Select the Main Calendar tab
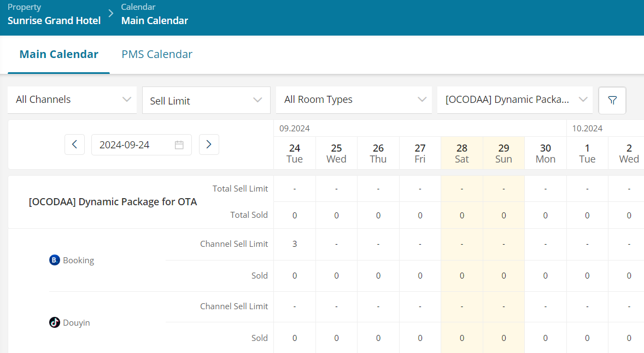The image size is (644, 353). [58, 54]
